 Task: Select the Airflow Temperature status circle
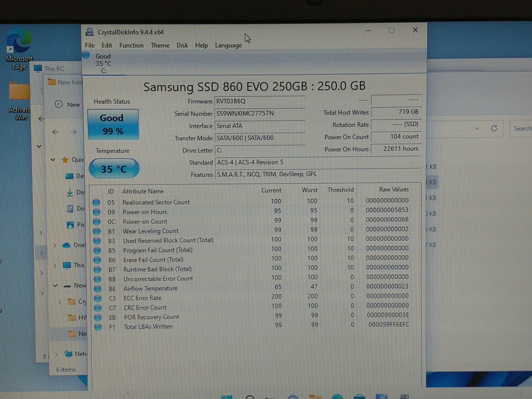(x=97, y=289)
